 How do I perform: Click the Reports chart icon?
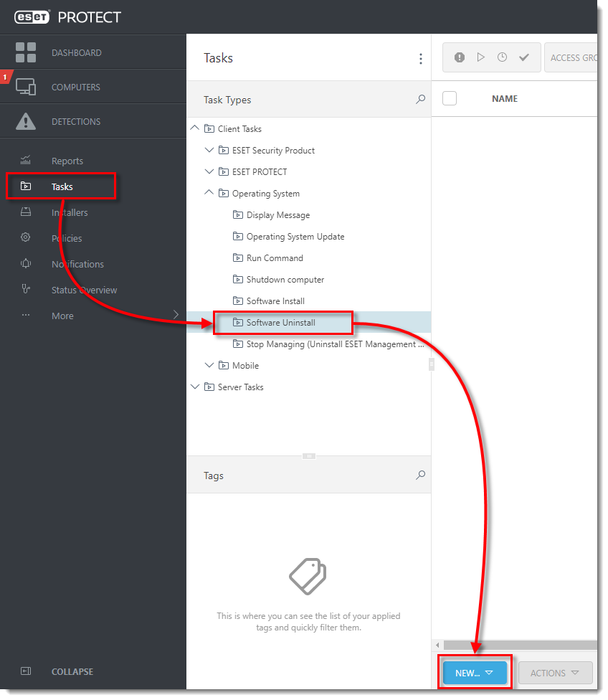25,160
